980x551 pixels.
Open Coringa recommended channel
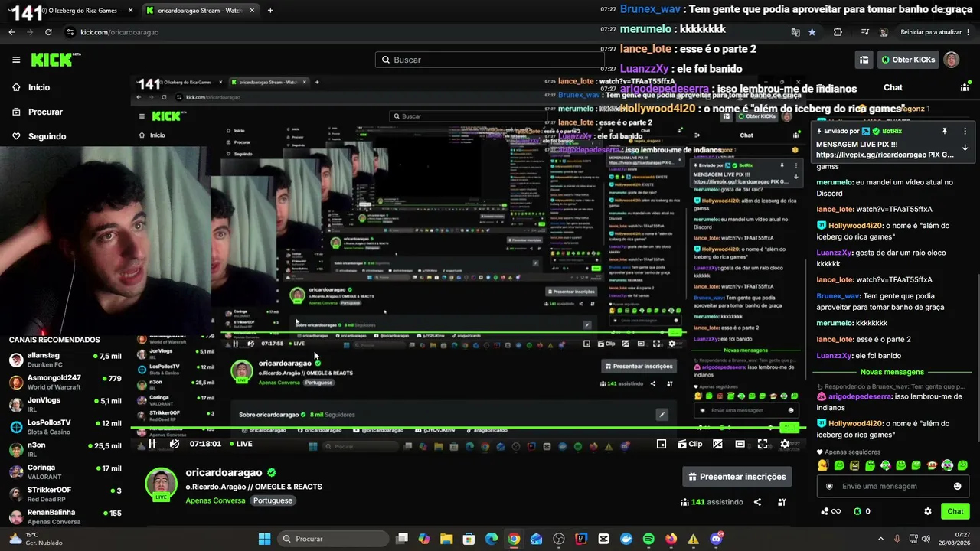[x=65, y=471]
